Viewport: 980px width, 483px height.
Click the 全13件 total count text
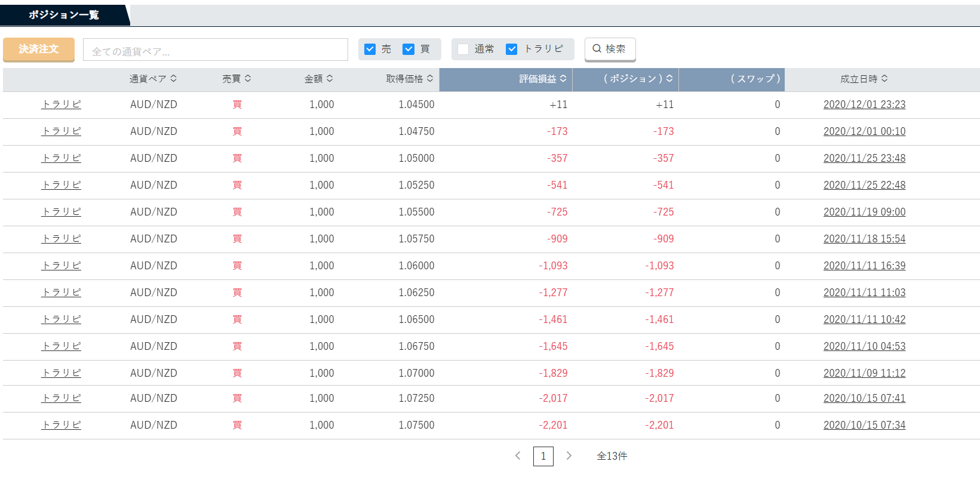pos(612,456)
